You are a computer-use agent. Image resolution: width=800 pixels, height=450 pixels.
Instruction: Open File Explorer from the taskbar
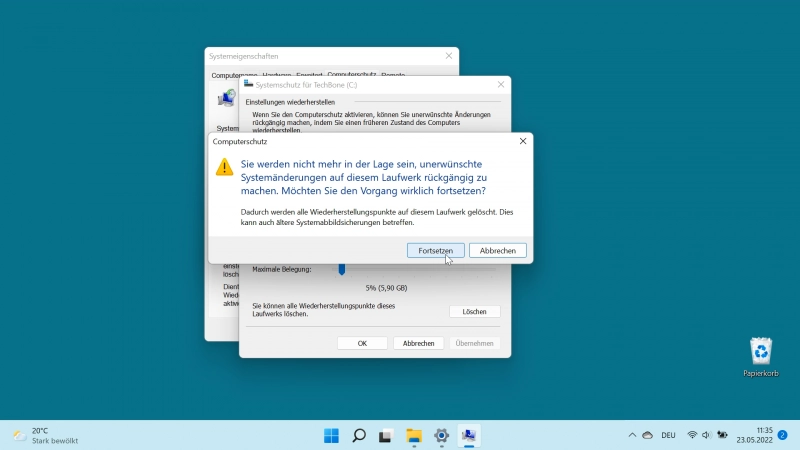414,435
